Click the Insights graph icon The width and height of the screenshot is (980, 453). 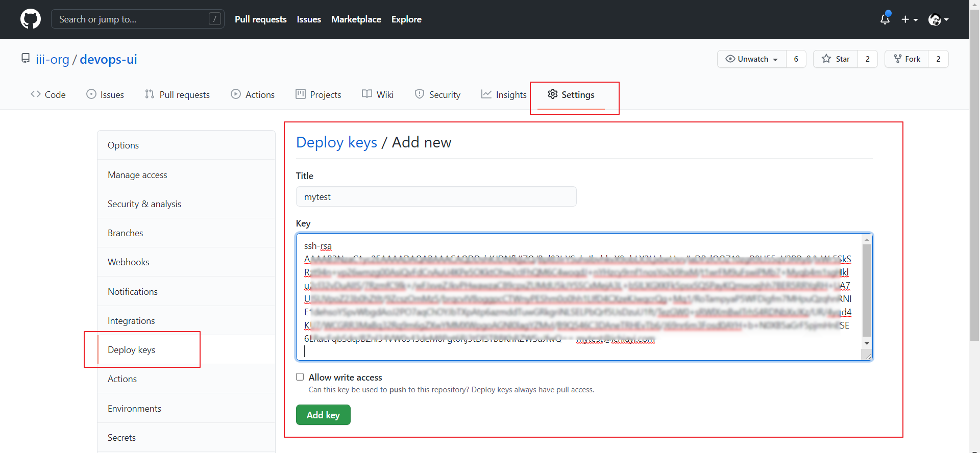pyautogui.click(x=486, y=94)
